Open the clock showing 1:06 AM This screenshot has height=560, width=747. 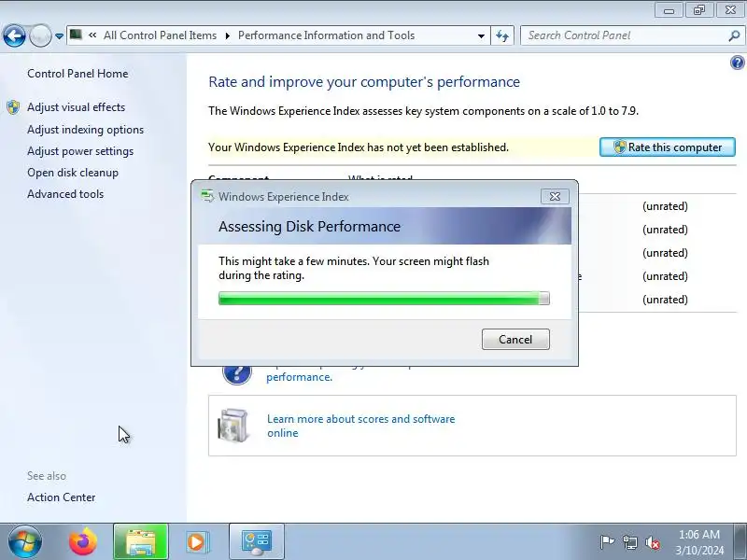(698, 542)
